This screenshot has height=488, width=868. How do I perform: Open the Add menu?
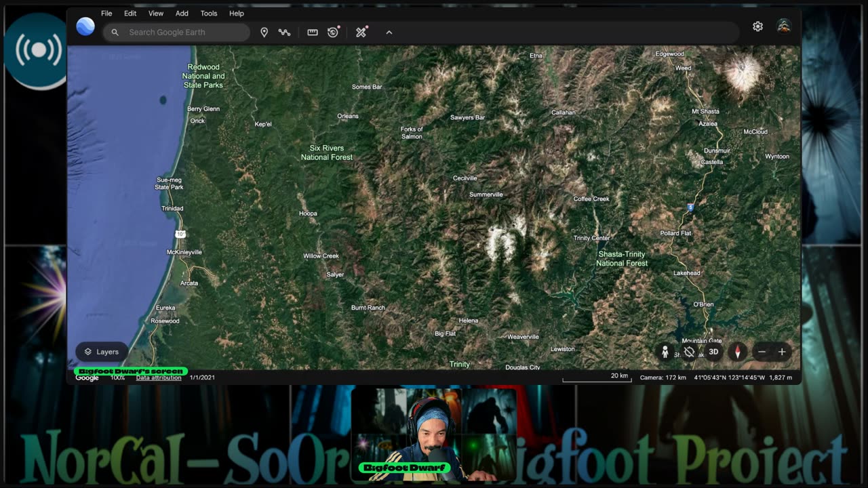tap(182, 13)
